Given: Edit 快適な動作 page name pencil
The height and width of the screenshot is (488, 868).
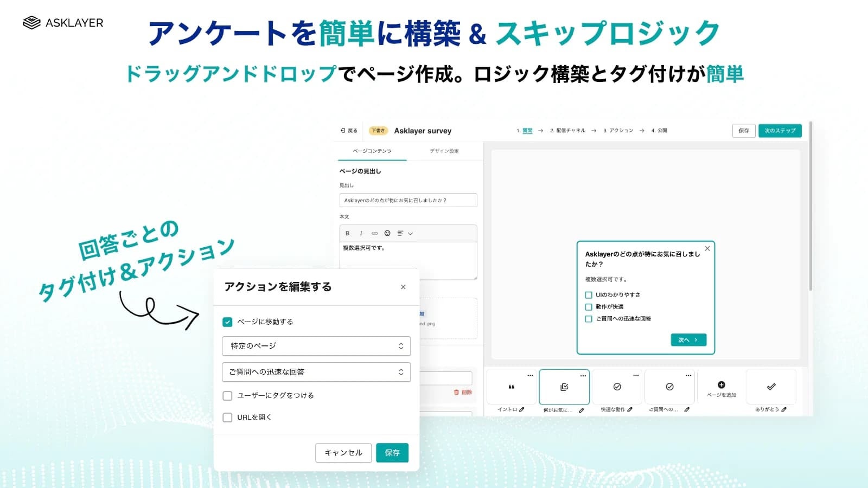Looking at the screenshot, I should click(x=630, y=410).
